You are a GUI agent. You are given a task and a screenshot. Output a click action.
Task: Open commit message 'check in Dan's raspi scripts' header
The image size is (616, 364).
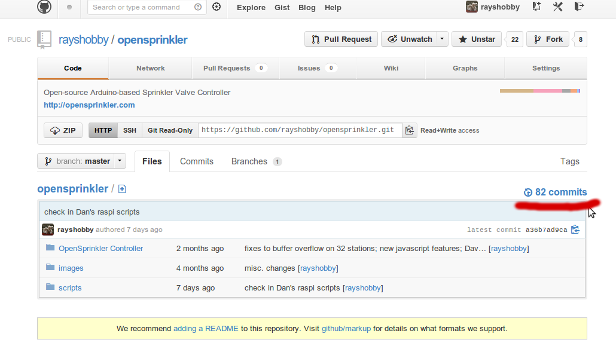[x=92, y=212]
